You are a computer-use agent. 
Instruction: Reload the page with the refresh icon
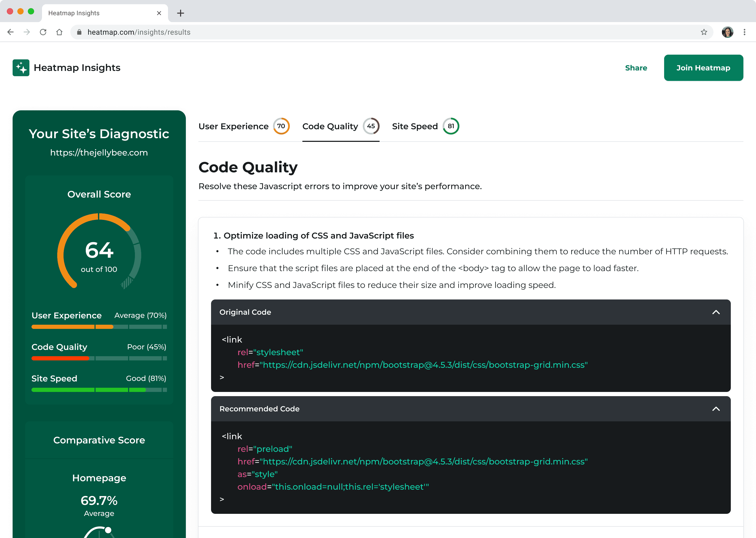click(43, 32)
